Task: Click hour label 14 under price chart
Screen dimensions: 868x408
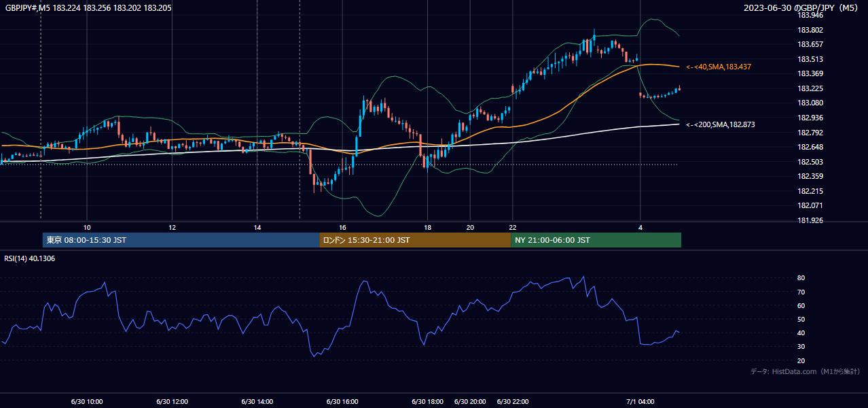Action: pyautogui.click(x=257, y=227)
